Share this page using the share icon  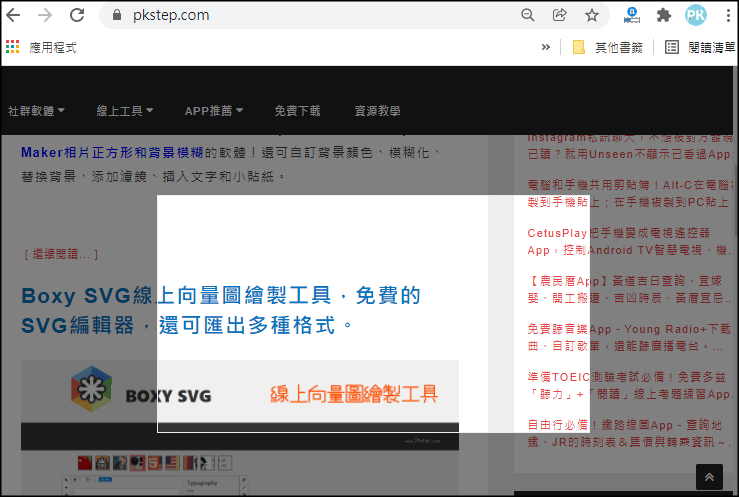point(559,16)
